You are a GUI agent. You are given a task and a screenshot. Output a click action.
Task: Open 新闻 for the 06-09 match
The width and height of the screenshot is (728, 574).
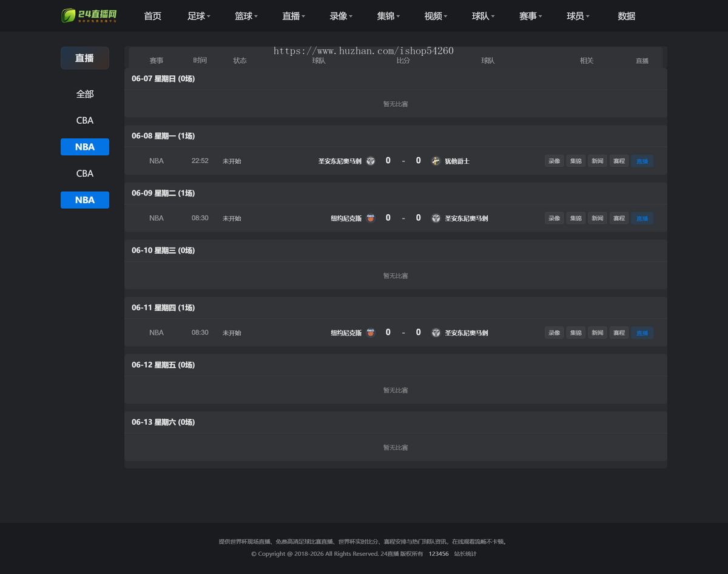(x=598, y=218)
